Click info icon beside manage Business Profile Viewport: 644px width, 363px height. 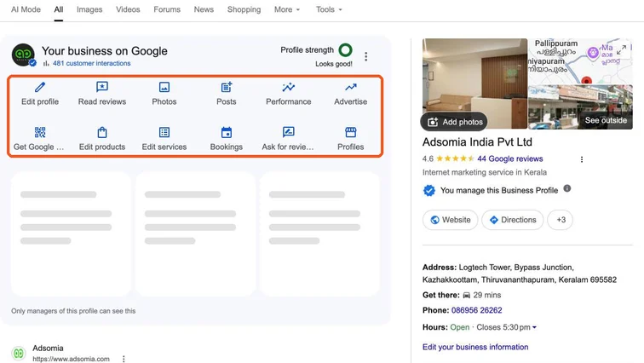[566, 188]
